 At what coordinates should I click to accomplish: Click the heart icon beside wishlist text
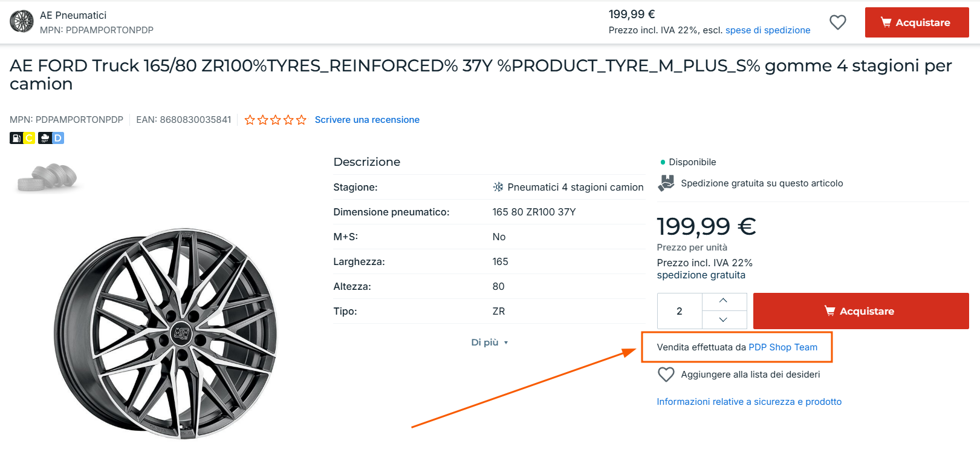(666, 375)
